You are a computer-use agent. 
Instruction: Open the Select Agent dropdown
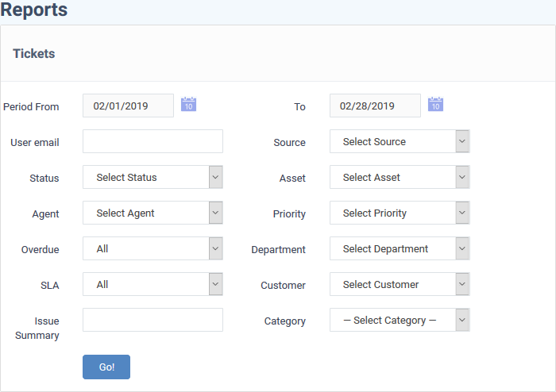(x=153, y=213)
